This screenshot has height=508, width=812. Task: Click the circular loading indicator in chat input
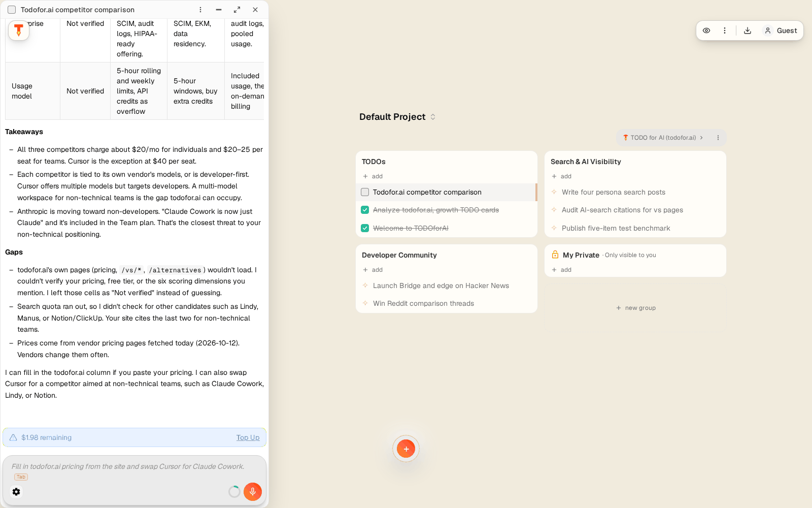point(234,492)
